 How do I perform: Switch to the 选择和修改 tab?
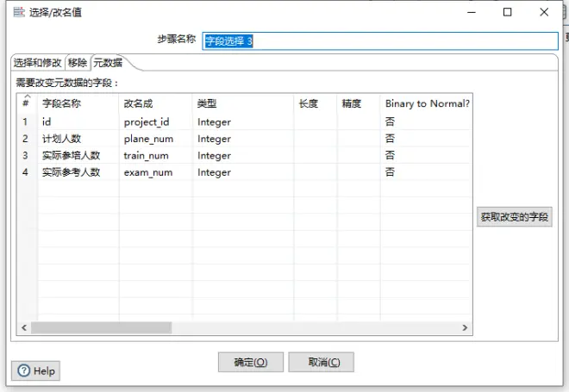(x=37, y=63)
